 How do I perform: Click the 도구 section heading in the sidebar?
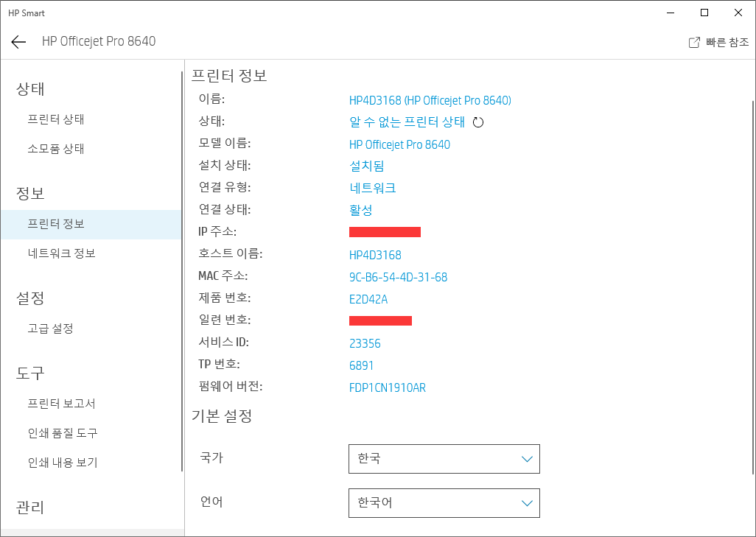[x=30, y=373]
